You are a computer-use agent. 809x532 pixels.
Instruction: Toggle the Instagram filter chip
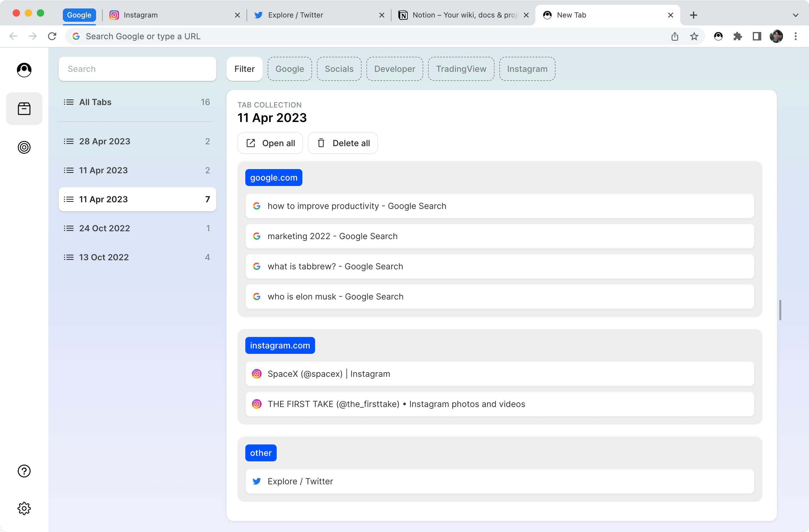(527, 69)
